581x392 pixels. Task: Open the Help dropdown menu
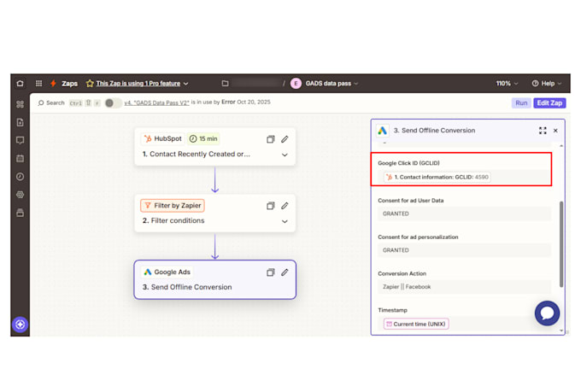click(x=547, y=84)
